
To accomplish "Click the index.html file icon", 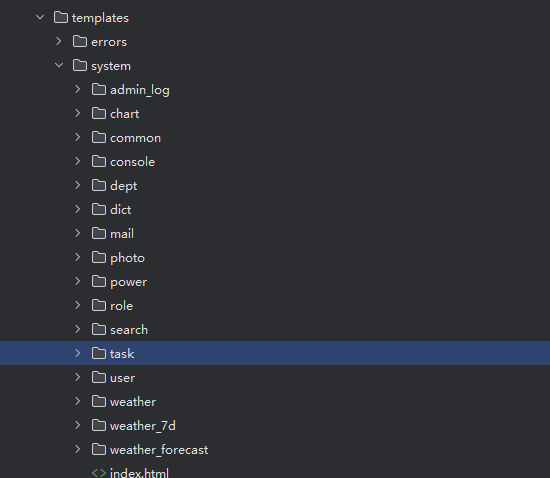I will pos(99,473).
